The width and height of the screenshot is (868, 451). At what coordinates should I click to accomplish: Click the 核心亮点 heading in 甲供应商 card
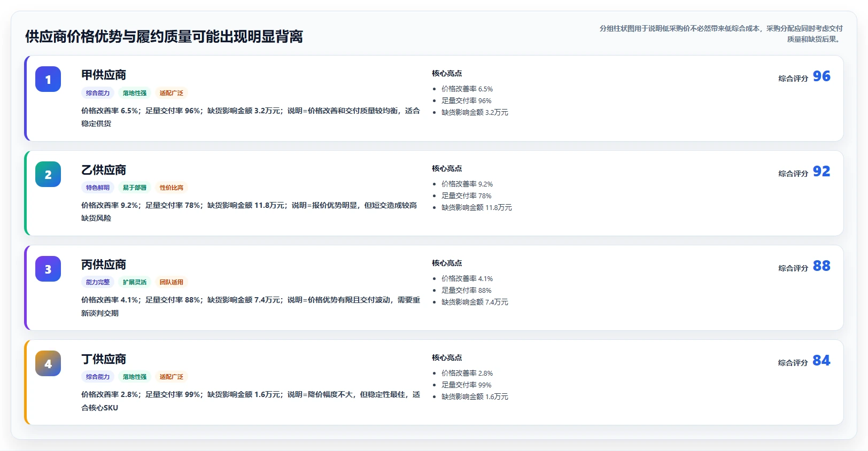click(447, 74)
